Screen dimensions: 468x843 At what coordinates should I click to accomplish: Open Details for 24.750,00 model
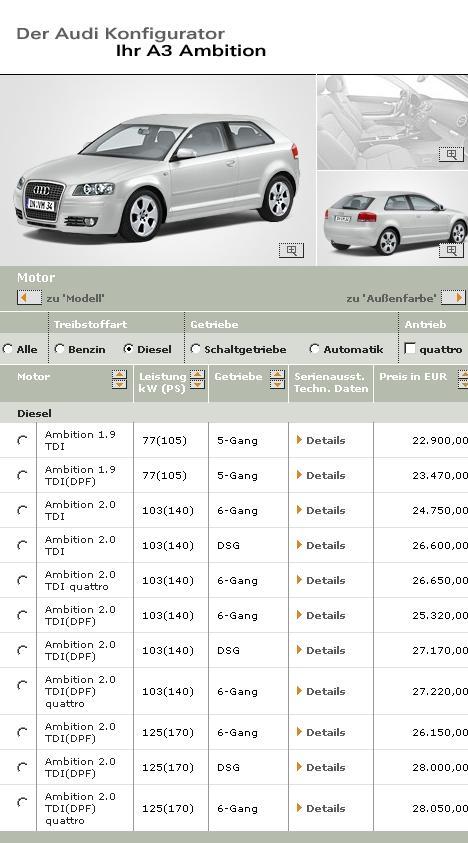click(321, 510)
